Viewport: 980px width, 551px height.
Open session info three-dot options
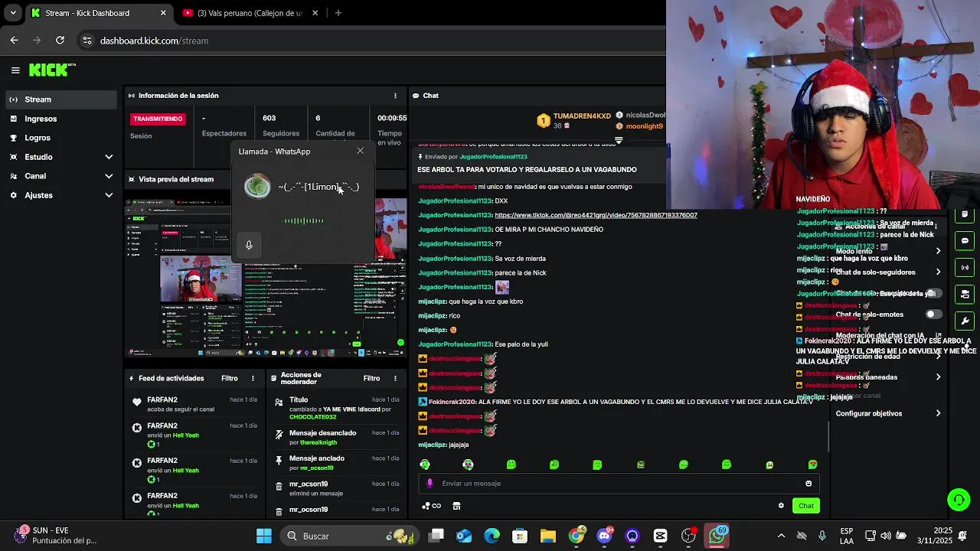point(395,96)
